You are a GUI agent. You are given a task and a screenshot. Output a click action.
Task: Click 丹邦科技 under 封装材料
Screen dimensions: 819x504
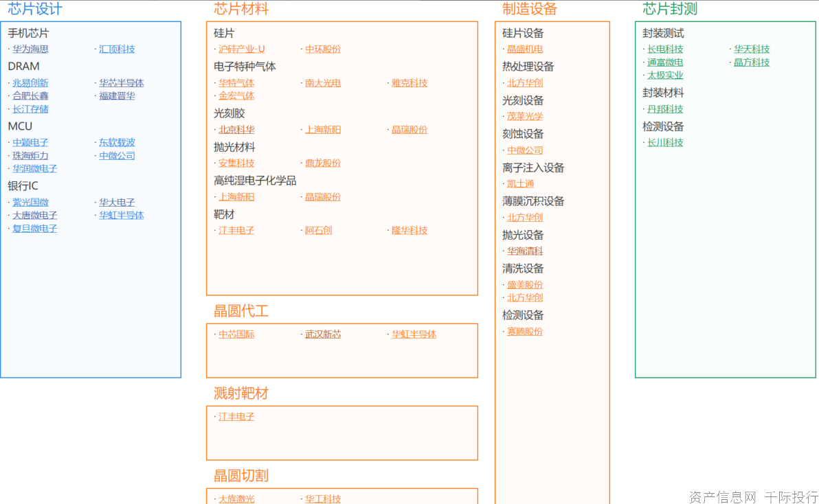click(x=665, y=109)
